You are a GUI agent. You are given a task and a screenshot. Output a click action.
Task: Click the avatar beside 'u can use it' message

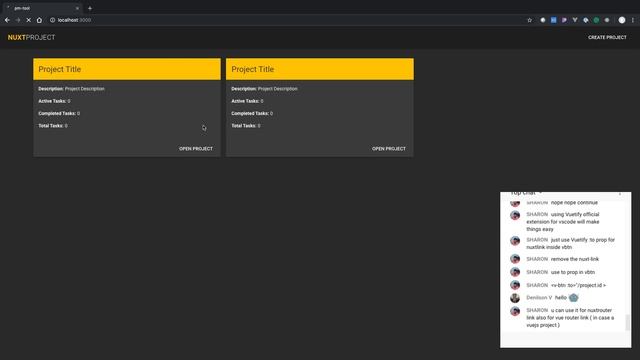(515, 311)
